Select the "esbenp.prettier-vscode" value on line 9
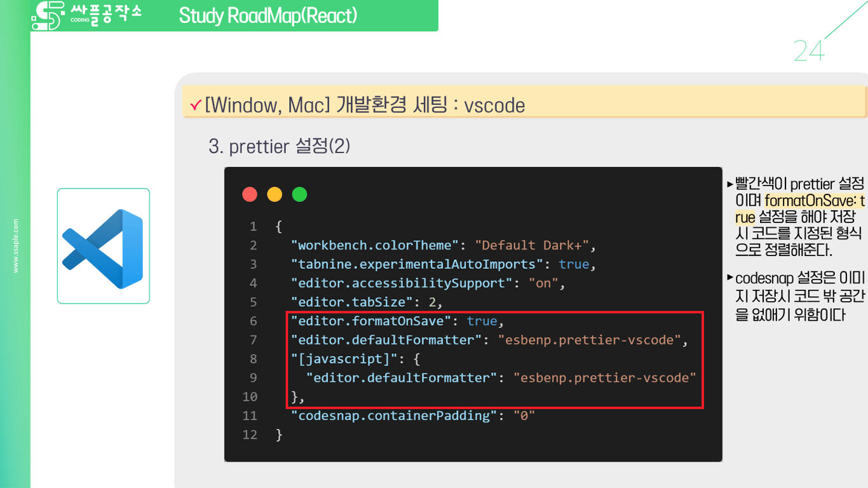 click(x=605, y=377)
